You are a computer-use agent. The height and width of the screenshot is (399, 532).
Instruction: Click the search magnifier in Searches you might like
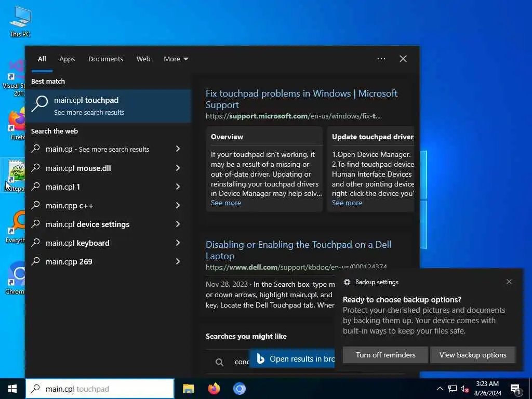[220, 362]
